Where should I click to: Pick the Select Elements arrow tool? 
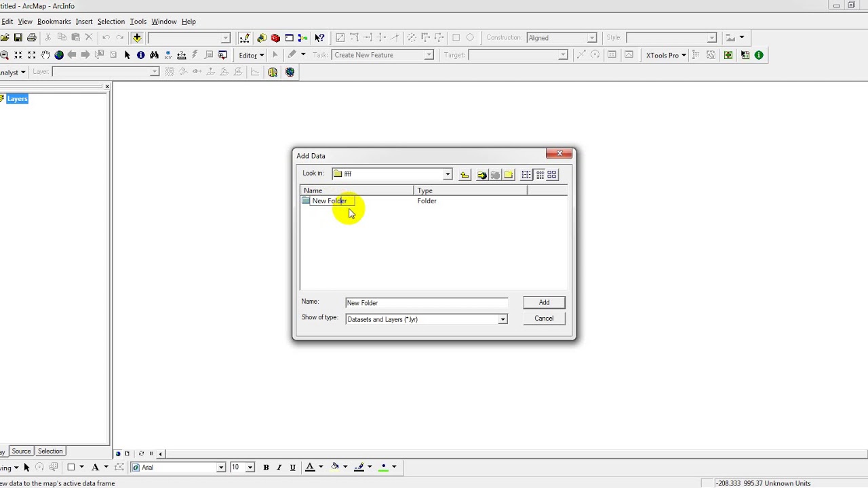click(127, 55)
